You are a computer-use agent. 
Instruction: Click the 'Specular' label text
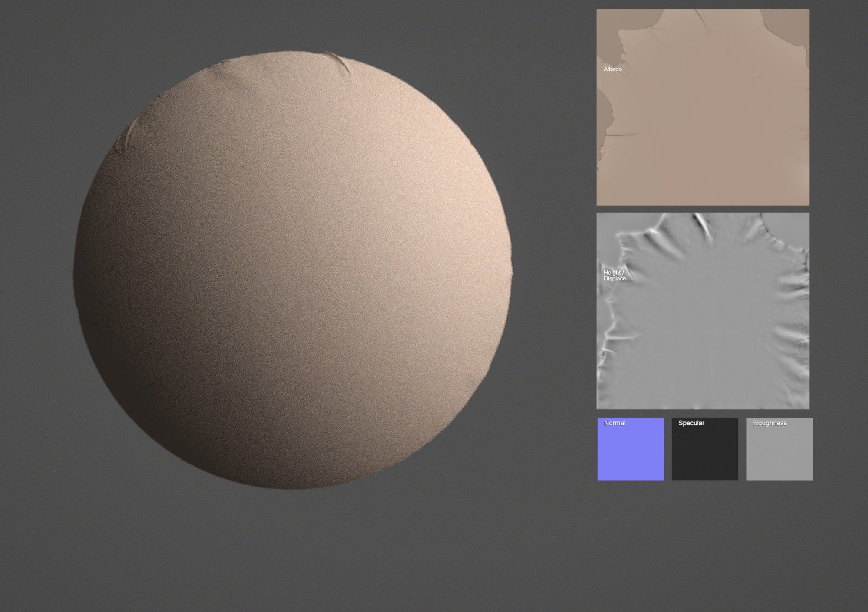tap(691, 423)
